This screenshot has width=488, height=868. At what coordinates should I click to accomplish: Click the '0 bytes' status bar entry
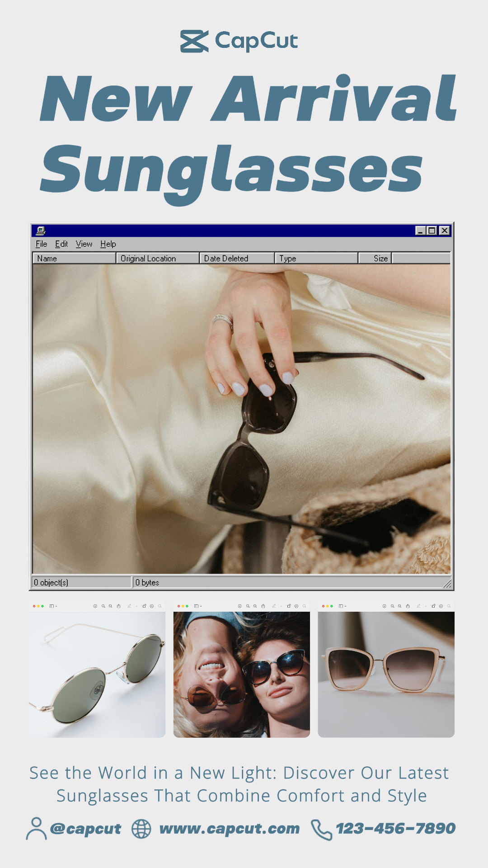147,582
